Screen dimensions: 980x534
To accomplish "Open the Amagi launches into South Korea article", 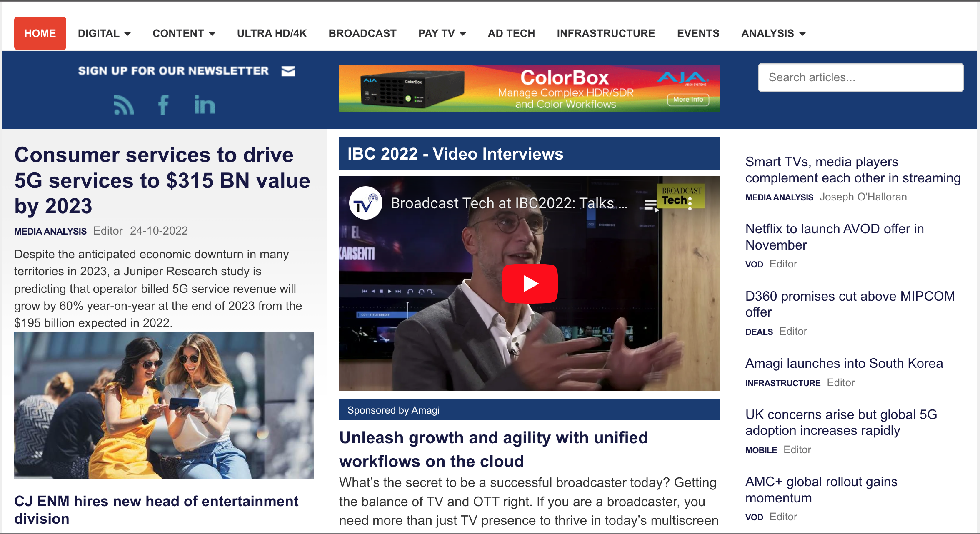I will 844,363.
